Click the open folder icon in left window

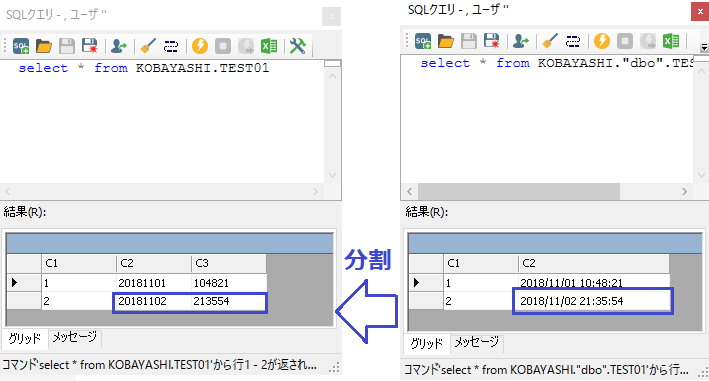tap(44, 46)
